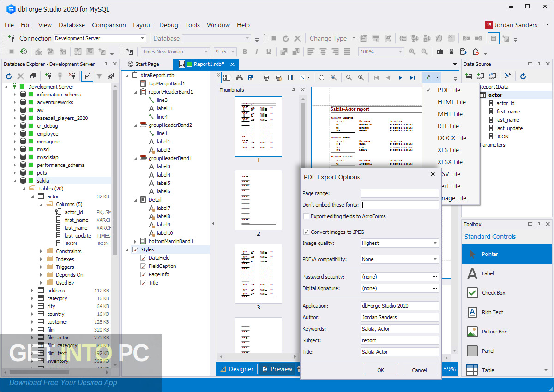The image size is (554, 392).
Task: Select the magnifier tool in preview toolbar
Action: tap(334, 77)
